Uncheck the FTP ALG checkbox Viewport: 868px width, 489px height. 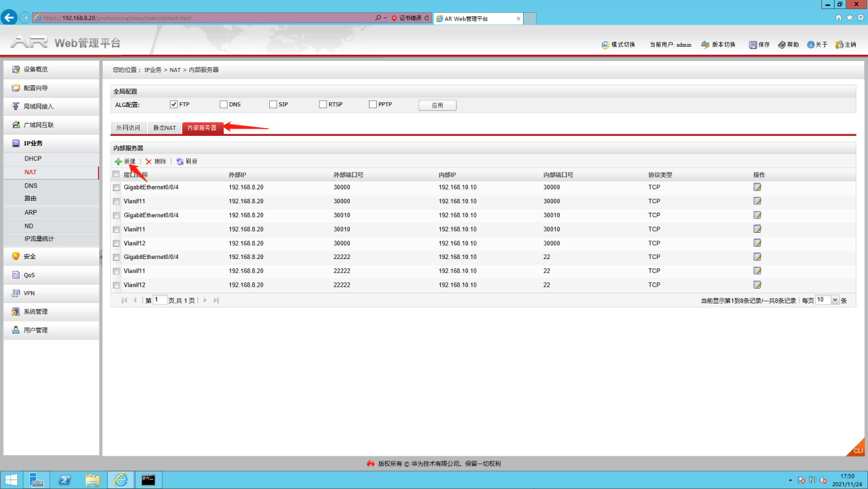[174, 104]
